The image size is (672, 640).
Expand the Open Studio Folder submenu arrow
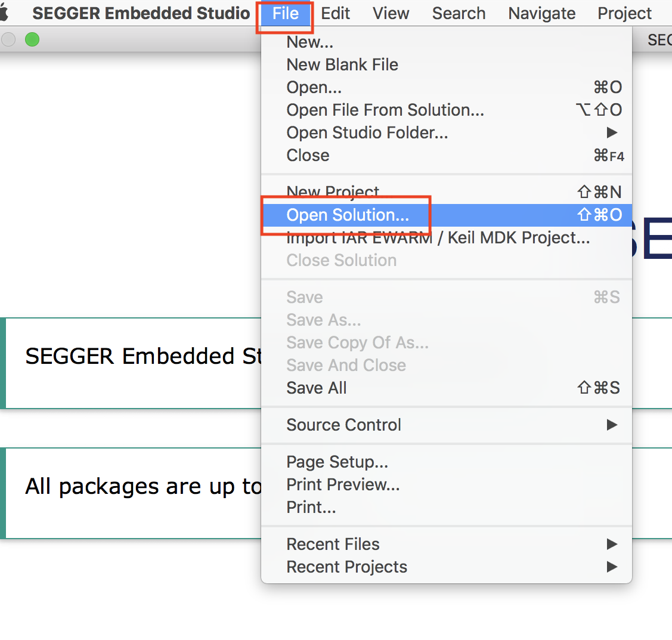click(612, 132)
